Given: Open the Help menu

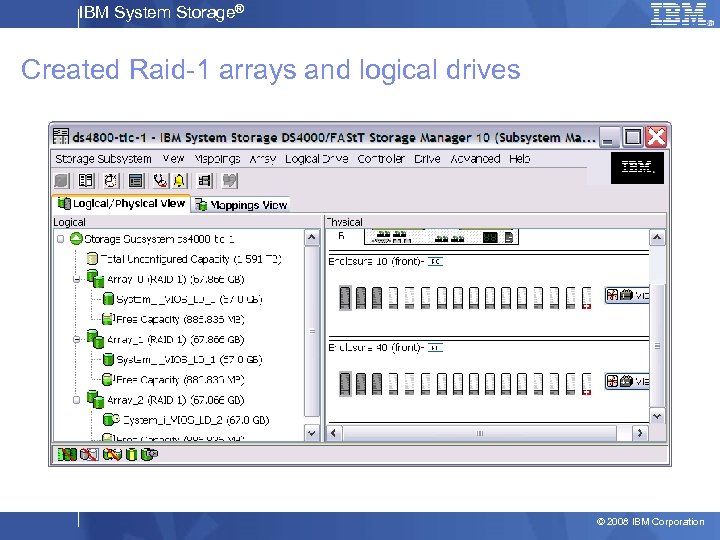Looking at the screenshot, I should pos(519,159).
